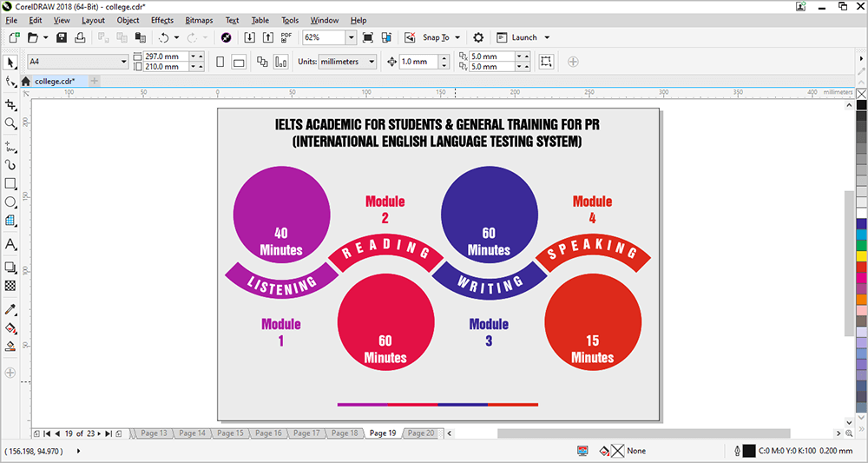Select the Zoom tool
The width and height of the screenshot is (868, 463).
click(x=10, y=123)
